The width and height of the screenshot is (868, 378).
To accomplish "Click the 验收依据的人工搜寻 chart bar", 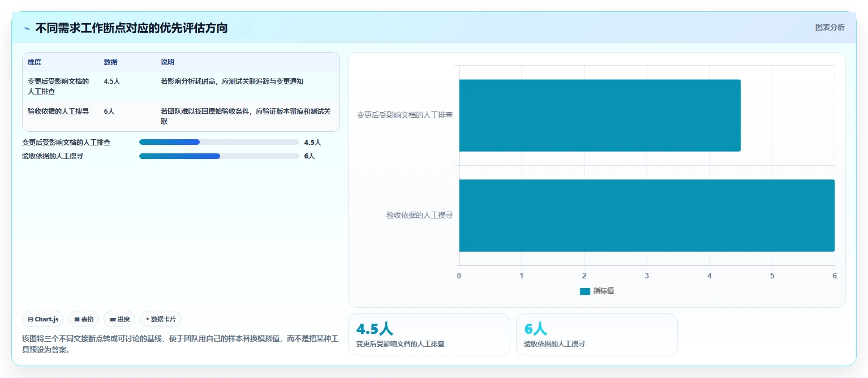I will point(647,215).
